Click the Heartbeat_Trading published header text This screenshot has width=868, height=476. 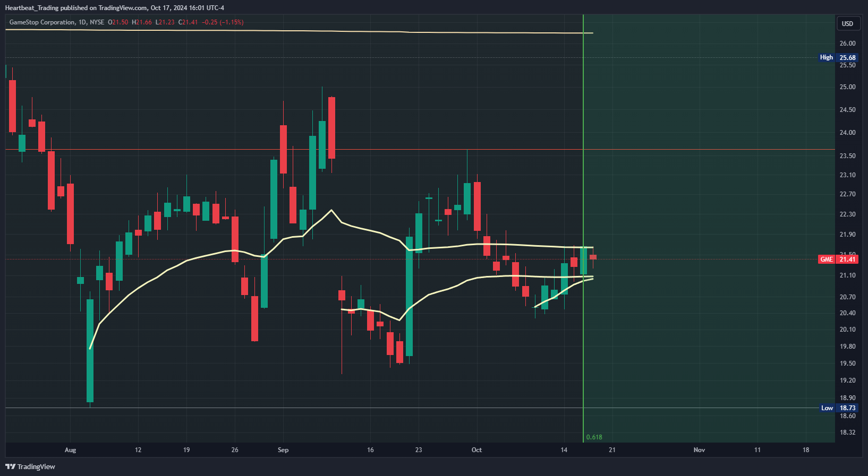(x=115, y=8)
